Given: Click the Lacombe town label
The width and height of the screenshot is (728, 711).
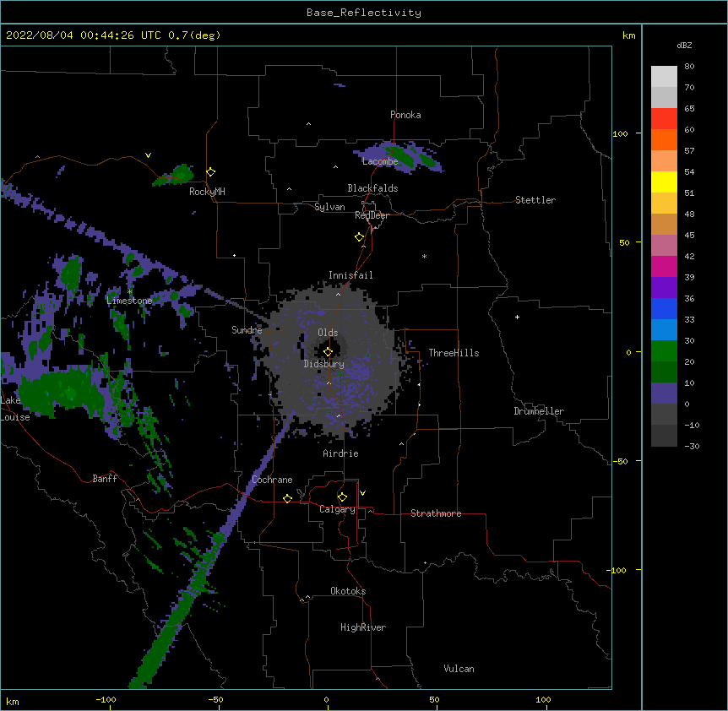Looking at the screenshot, I should coord(380,161).
